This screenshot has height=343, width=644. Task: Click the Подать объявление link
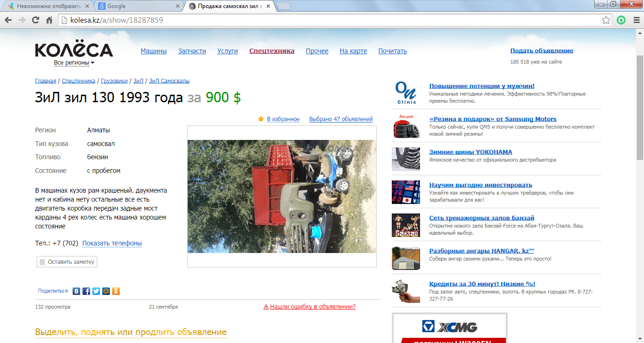coord(542,51)
